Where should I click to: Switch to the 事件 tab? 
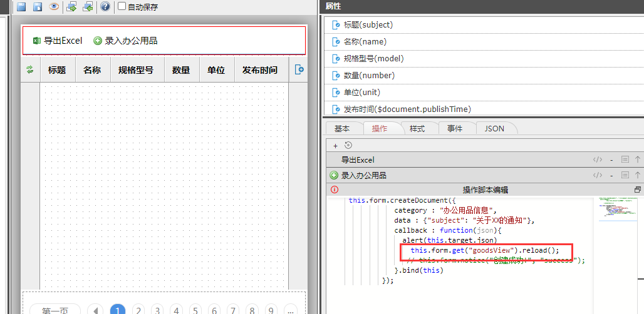coord(455,128)
